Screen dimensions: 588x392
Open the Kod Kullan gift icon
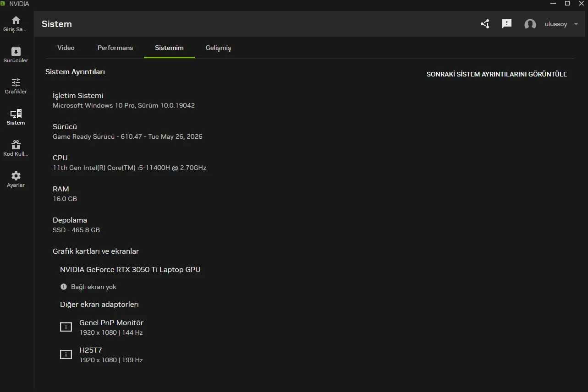[16, 145]
